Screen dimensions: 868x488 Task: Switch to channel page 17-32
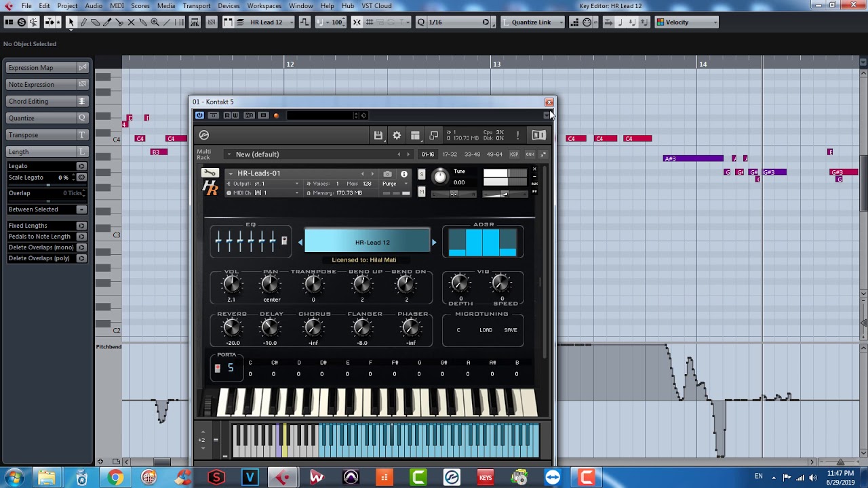[x=450, y=155]
